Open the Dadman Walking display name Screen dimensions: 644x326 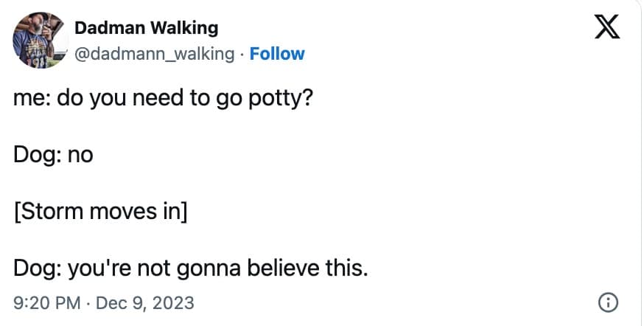[147, 28]
